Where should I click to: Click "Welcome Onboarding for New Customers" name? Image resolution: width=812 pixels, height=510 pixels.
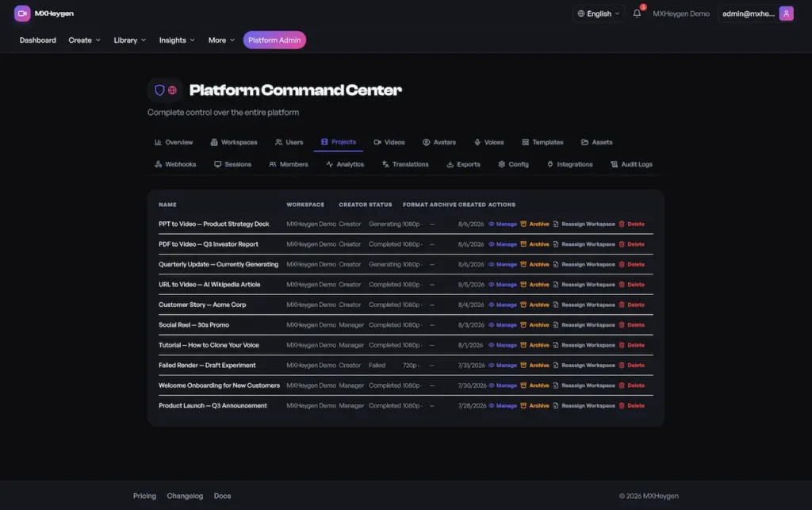point(219,385)
